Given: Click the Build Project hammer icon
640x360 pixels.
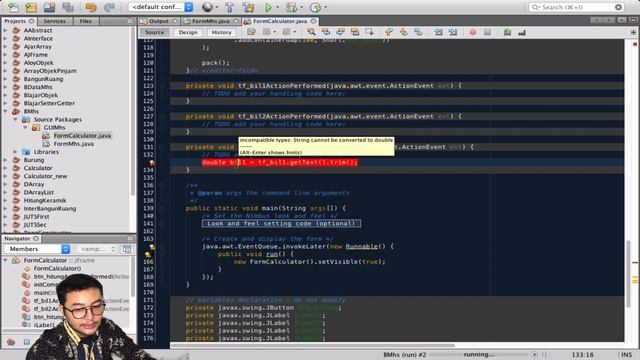Looking at the screenshot, I should [229, 7].
